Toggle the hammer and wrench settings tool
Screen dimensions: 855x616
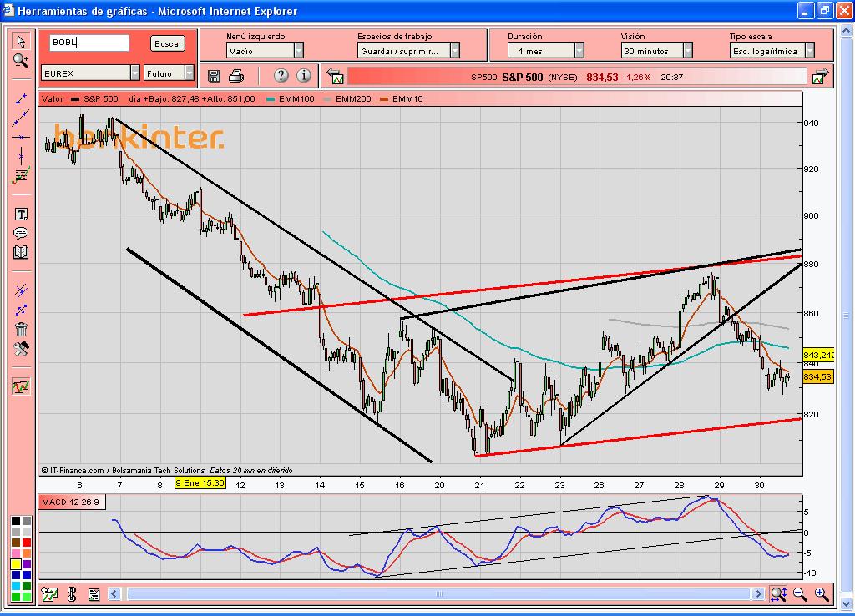point(21,349)
